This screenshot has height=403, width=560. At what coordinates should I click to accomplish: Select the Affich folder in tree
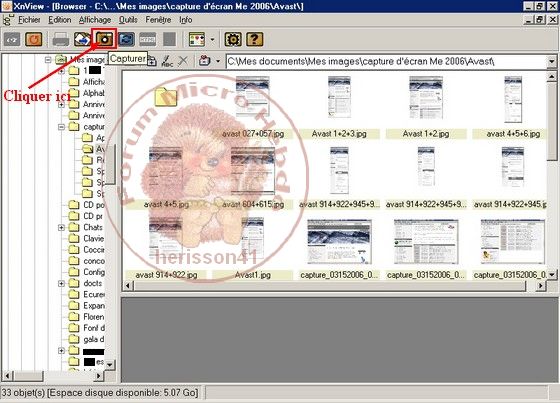(x=86, y=82)
